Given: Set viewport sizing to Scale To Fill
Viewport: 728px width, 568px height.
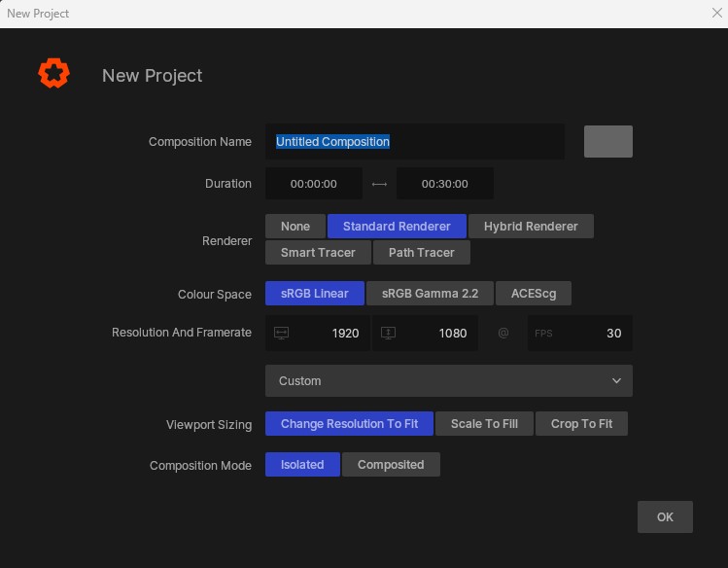Looking at the screenshot, I should 484,424.
